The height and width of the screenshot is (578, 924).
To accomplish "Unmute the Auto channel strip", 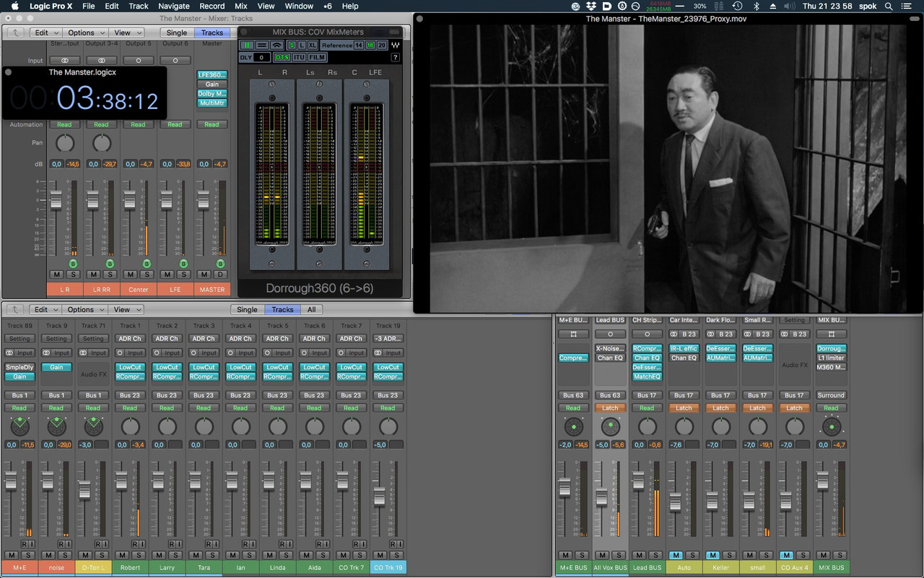I will (x=676, y=555).
